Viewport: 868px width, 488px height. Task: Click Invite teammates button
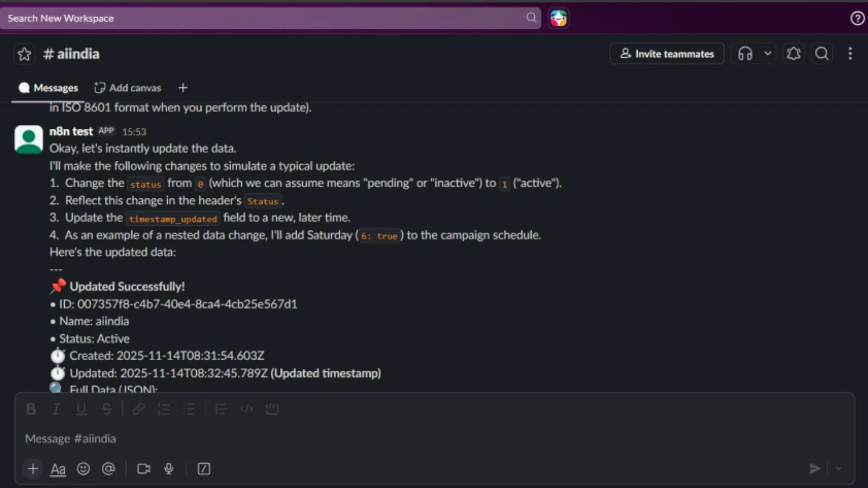coord(667,54)
